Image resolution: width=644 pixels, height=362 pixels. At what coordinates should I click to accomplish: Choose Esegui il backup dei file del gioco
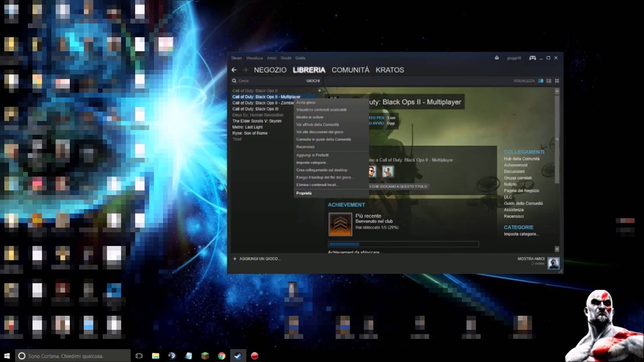pyautogui.click(x=331, y=177)
